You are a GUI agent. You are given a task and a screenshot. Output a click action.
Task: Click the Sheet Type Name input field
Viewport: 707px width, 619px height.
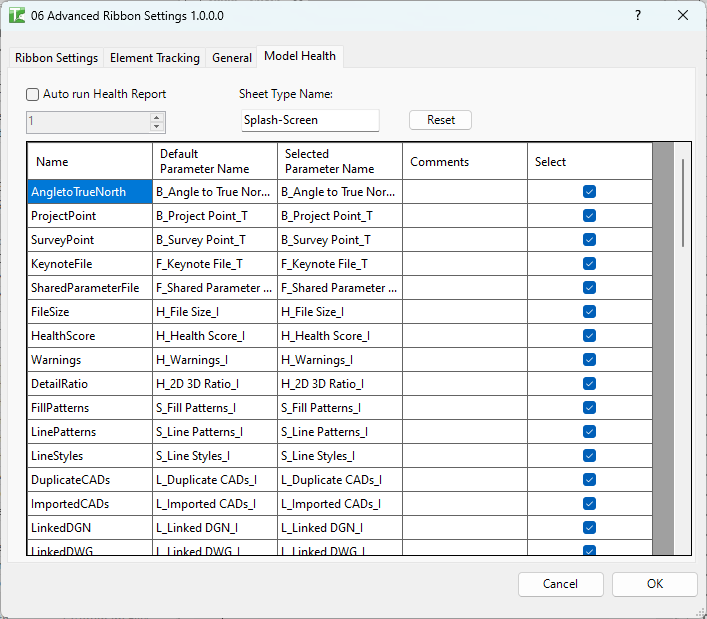pos(310,120)
